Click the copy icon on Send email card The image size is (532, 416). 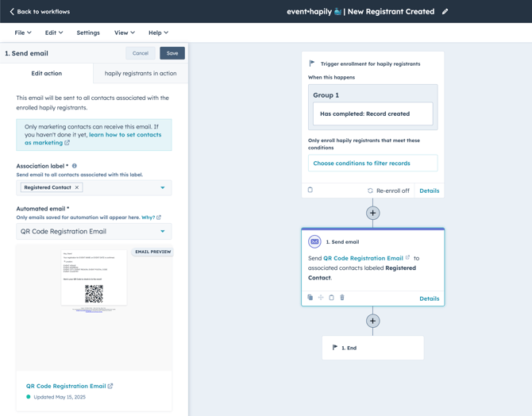click(310, 298)
